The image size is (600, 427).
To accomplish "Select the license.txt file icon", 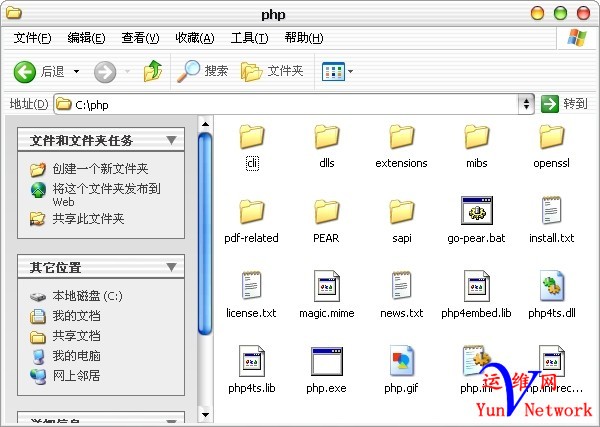I will [x=251, y=285].
